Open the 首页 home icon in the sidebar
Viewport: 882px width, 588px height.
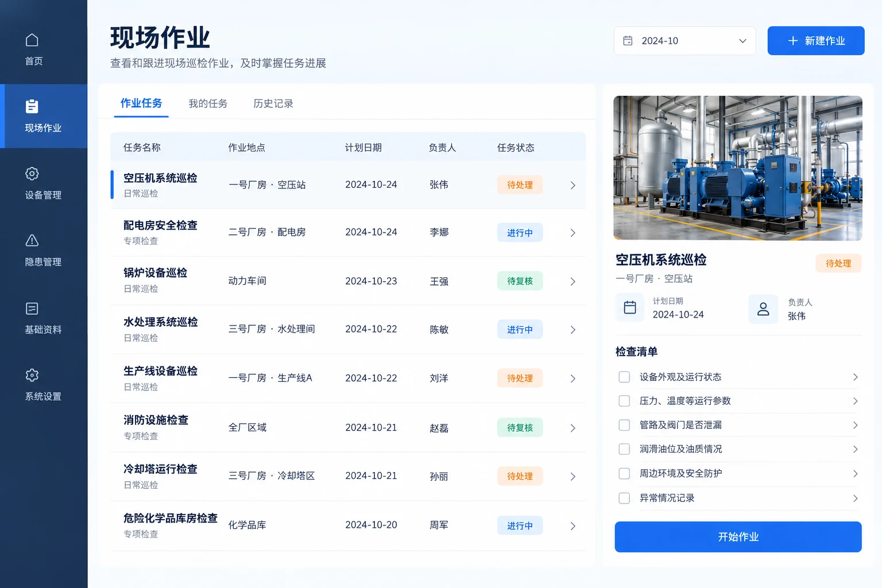[x=32, y=40]
